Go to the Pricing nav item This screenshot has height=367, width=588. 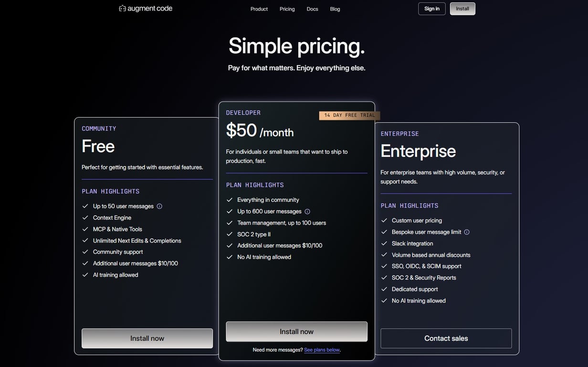point(287,9)
